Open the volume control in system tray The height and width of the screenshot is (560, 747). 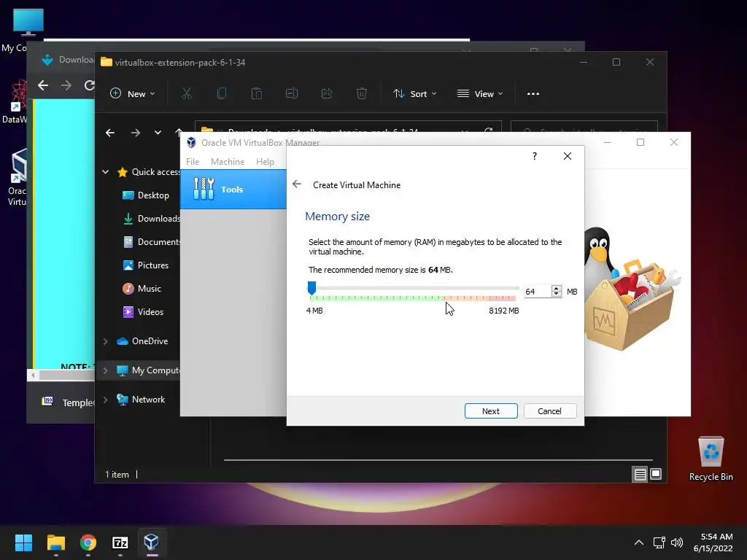tap(677, 542)
